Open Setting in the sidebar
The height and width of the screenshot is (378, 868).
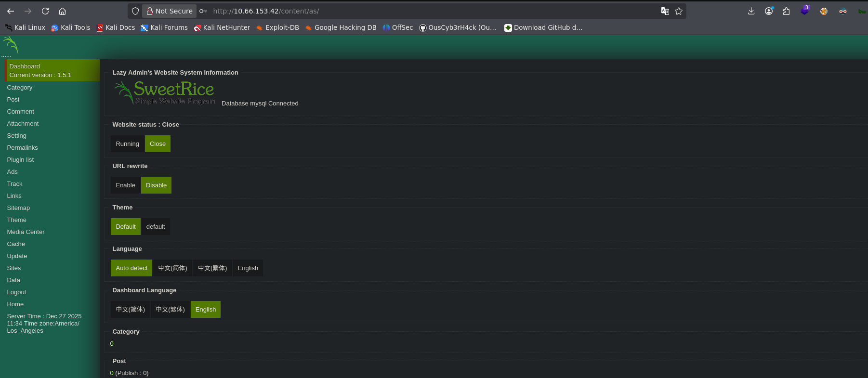[17, 136]
